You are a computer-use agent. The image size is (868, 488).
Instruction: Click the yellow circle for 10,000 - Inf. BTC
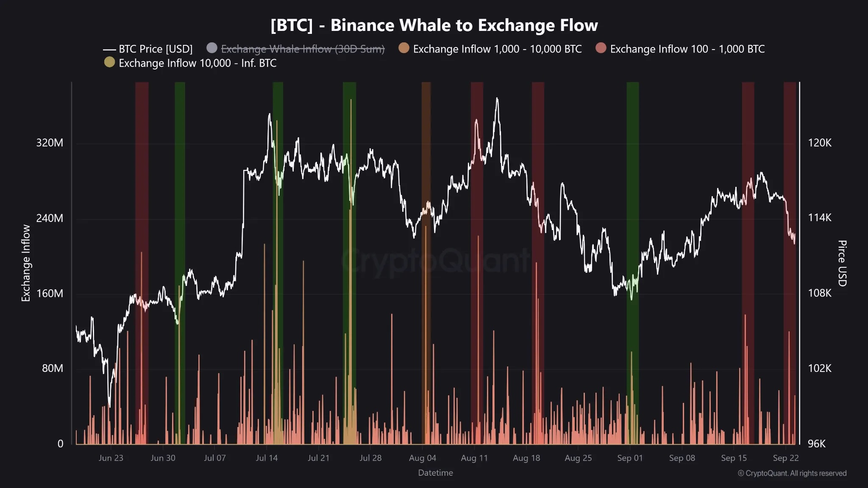coord(109,62)
